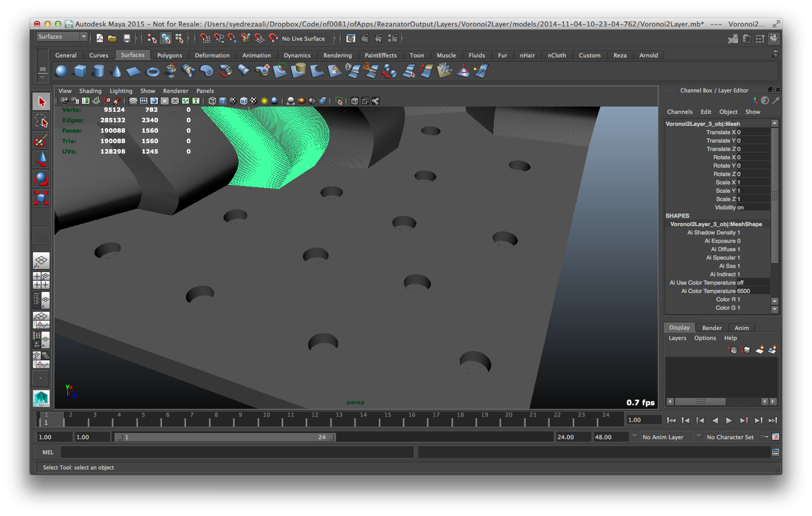Click the layer editor horizontal scrollbar
Viewport: 812px width, 516px height.
700,401
